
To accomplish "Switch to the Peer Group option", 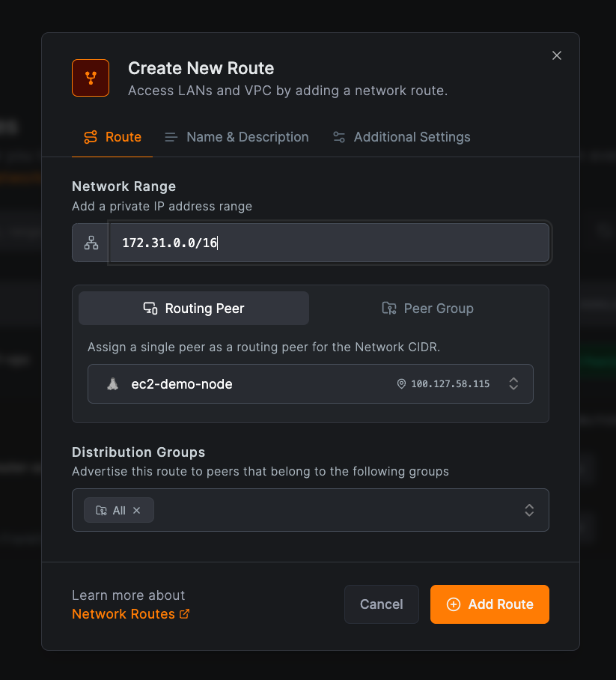I will pos(428,309).
